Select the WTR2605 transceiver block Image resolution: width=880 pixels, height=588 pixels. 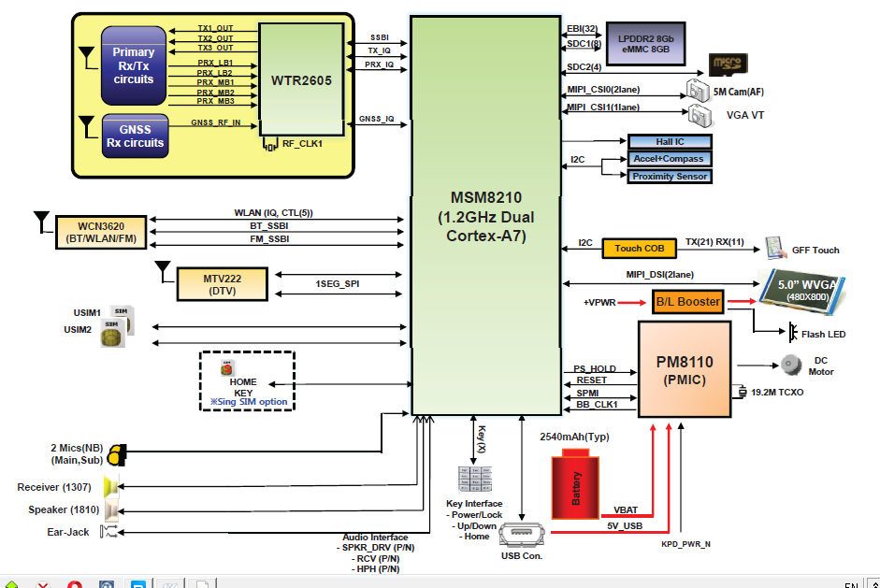pyautogui.click(x=301, y=79)
